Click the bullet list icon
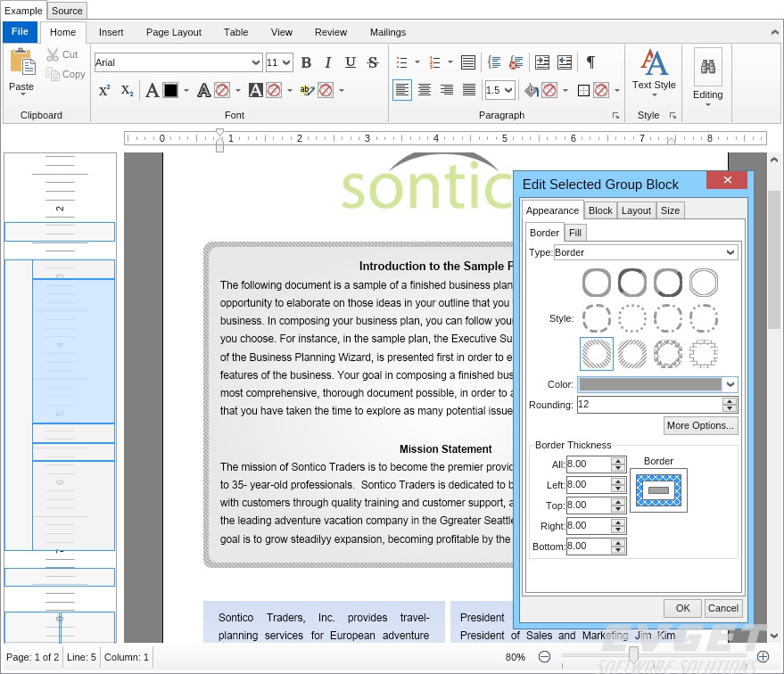The width and height of the screenshot is (784, 674). [x=401, y=62]
